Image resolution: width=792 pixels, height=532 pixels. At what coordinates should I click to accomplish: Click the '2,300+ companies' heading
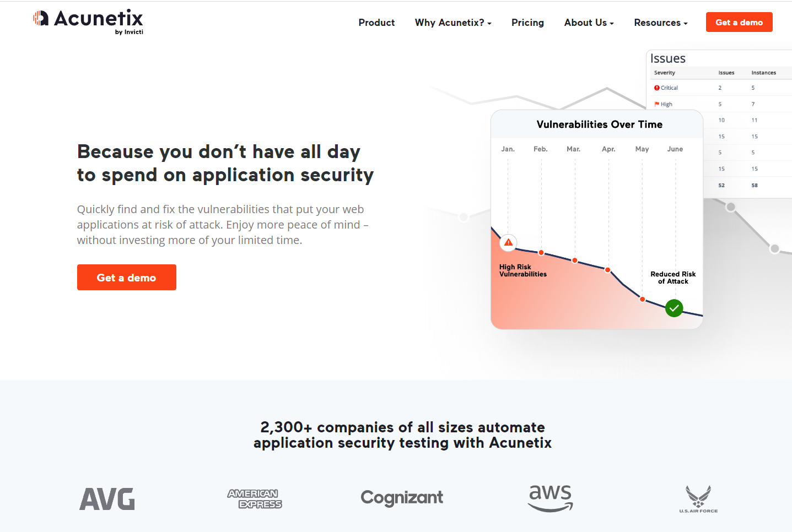click(x=402, y=435)
